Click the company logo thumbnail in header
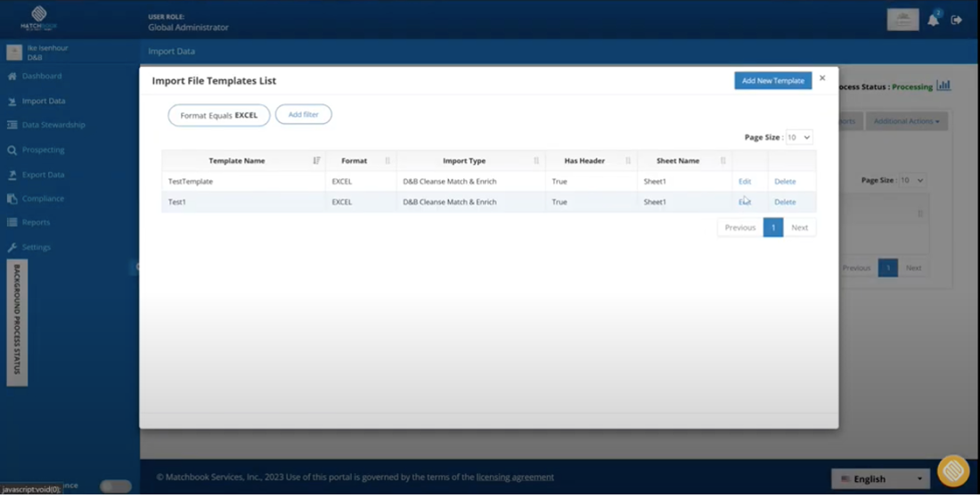 903,20
